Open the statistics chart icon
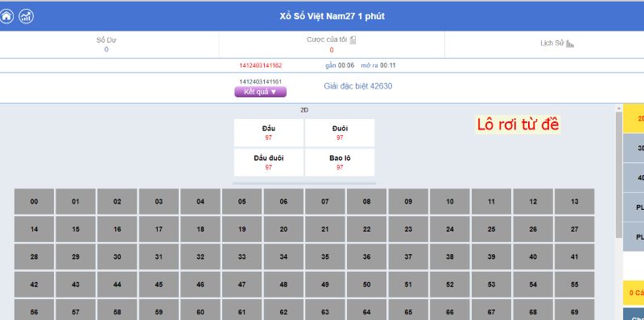The width and height of the screenshot is (644, 320). pos(27,16)
